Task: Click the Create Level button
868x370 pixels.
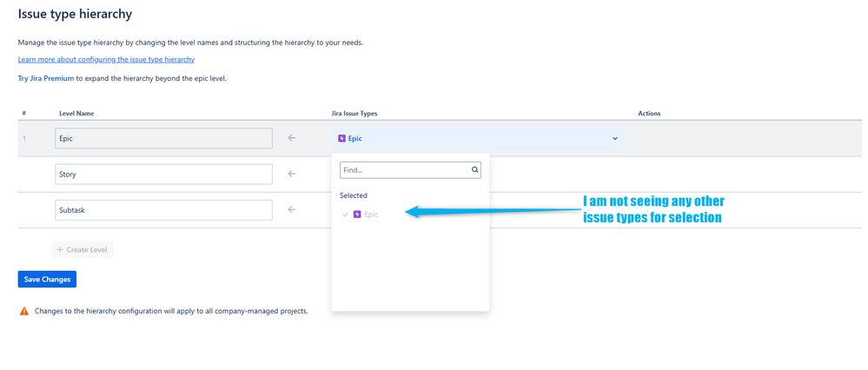Action: point(83,249)
